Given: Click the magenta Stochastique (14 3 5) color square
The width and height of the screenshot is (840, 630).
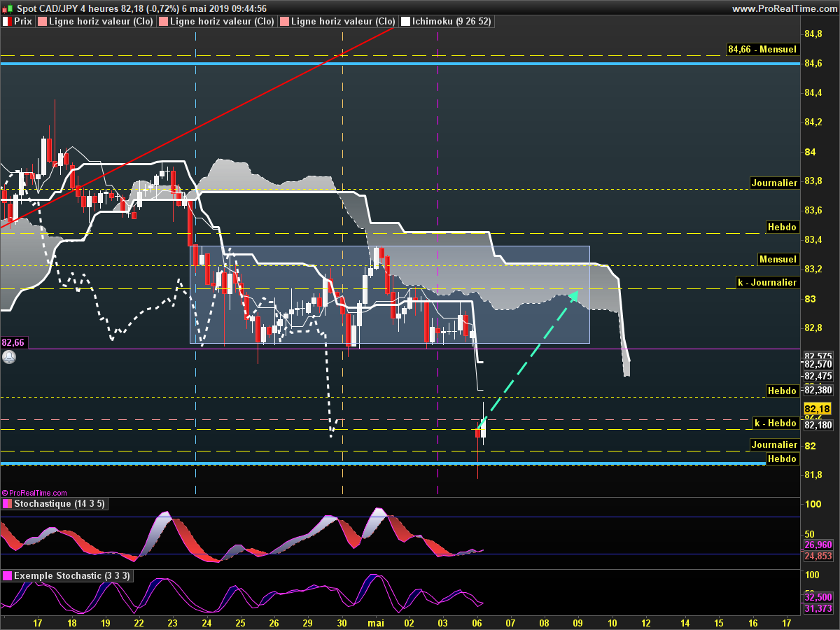Looking at the screenshot, I should pyautogui.click(x=7, y=503).
